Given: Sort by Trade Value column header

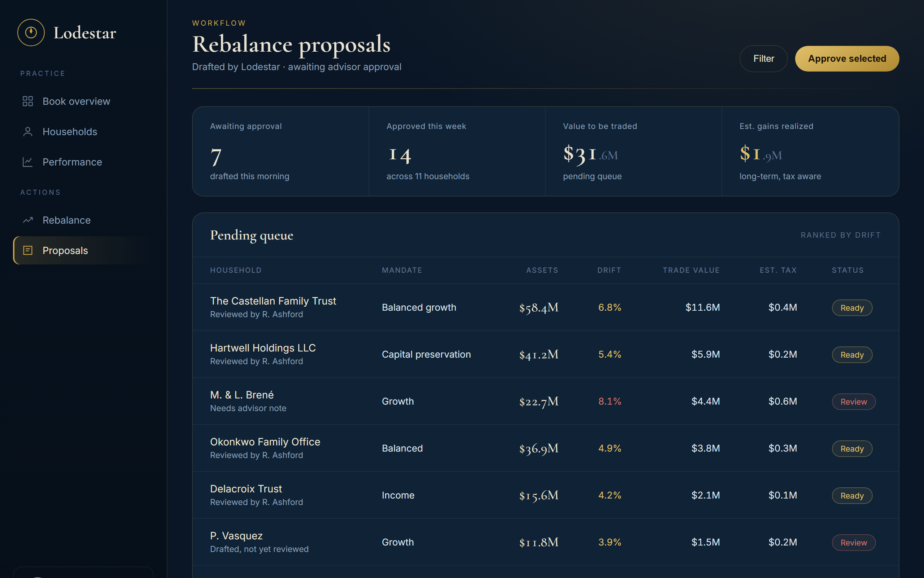Looking at the screenshot, I should click(691, 270).
